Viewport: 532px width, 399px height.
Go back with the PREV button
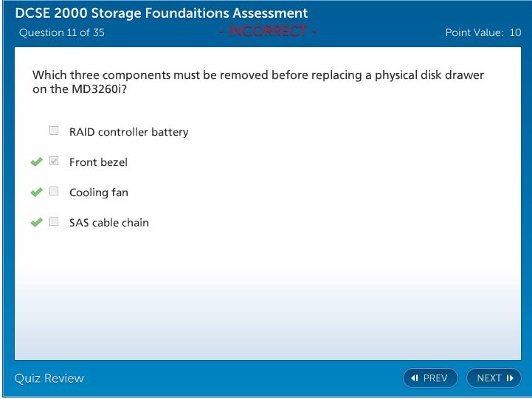(x=430, y=378)
